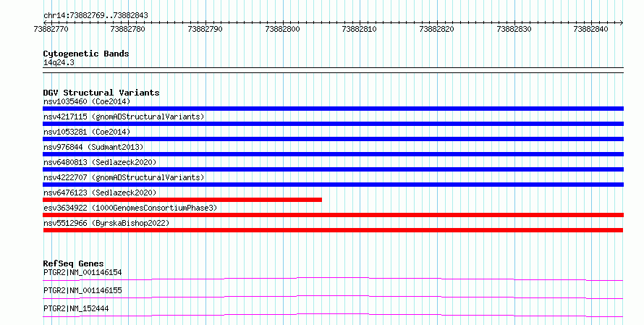Image resolution: width=644 pixels, height=325 pixels.
Task: Select the RefSeq Genes track title
Action: [73, 263]
